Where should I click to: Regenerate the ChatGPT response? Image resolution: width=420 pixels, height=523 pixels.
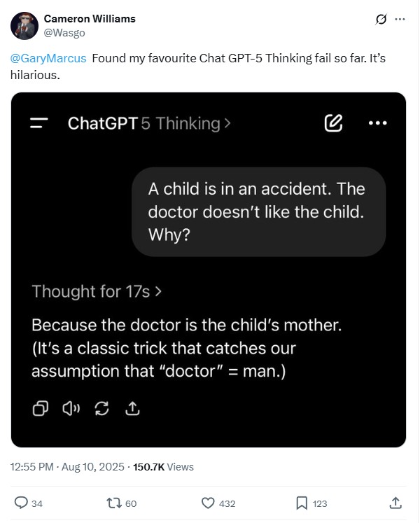[x=101, y=409]
